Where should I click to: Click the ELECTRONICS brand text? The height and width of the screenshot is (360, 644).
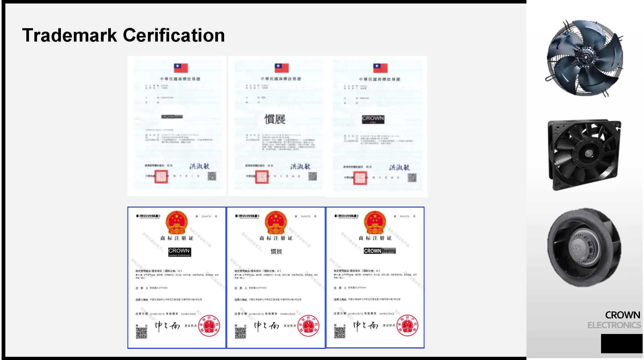[614, 325]
